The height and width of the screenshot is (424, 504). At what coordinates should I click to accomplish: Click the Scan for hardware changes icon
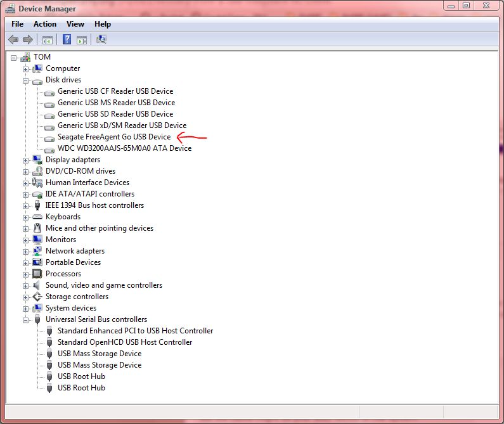pyautogui.click(x=101, y=40)
